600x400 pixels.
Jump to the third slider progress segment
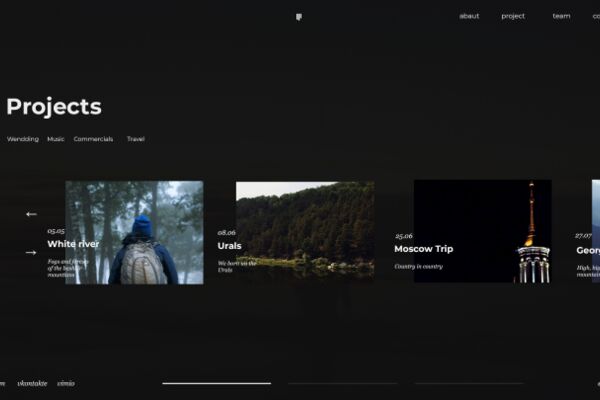[x=469, y=383]
